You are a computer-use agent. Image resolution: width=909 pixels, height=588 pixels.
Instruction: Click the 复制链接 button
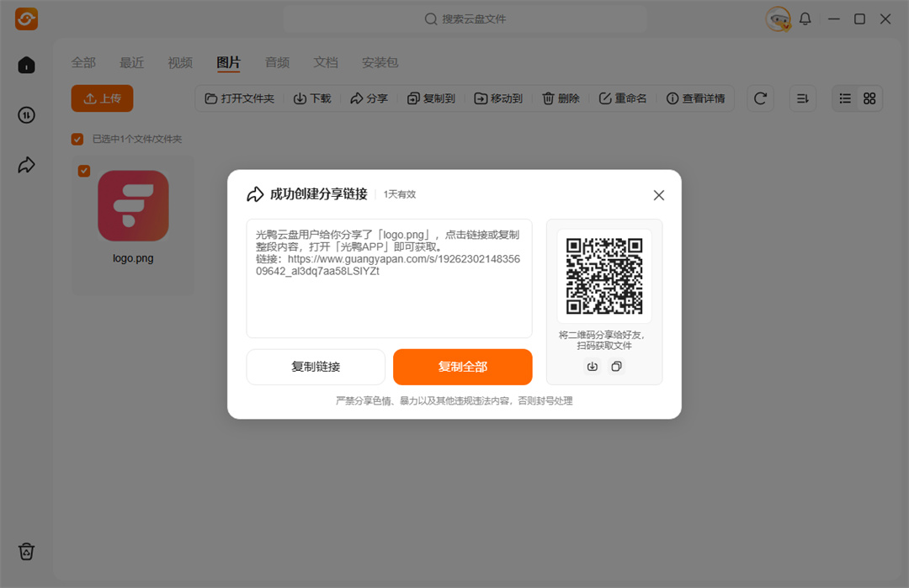point(316,367)
